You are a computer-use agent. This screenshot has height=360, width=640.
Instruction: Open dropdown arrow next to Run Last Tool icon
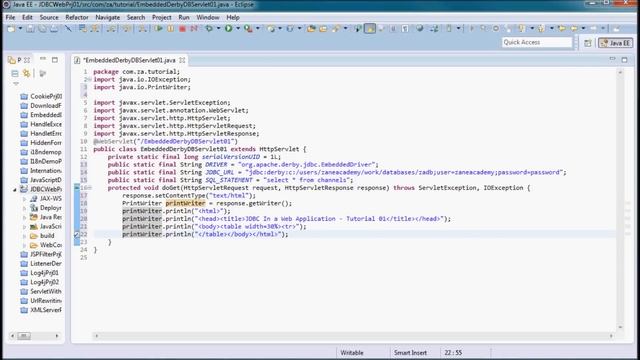point(257,29)
